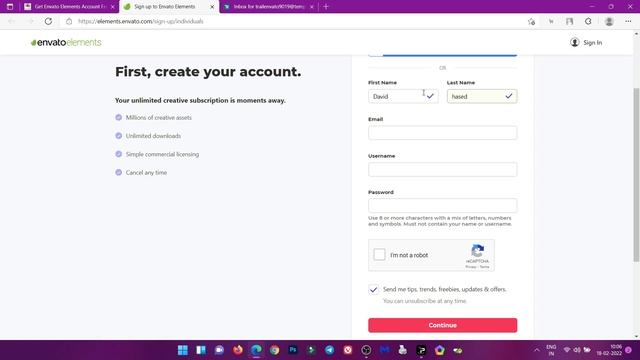Close the Inbox browser tab
This screenshot has width=640, height=360.
click(x=312, y=7)
